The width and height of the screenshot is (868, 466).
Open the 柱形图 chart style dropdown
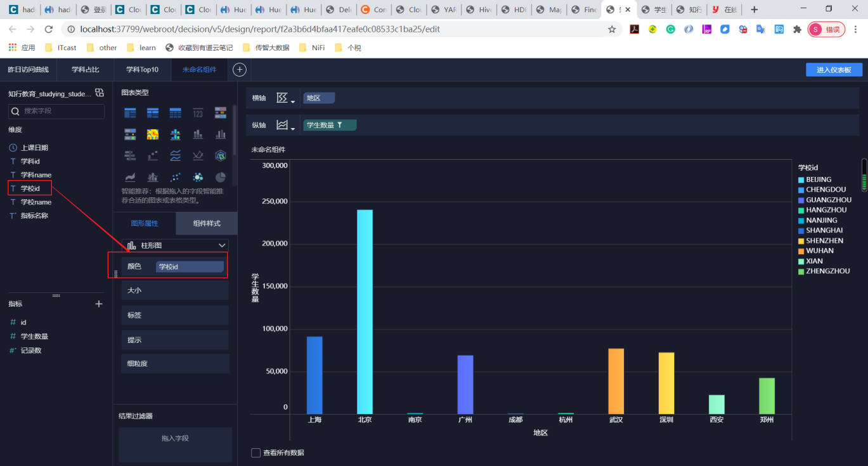[175, 245]
